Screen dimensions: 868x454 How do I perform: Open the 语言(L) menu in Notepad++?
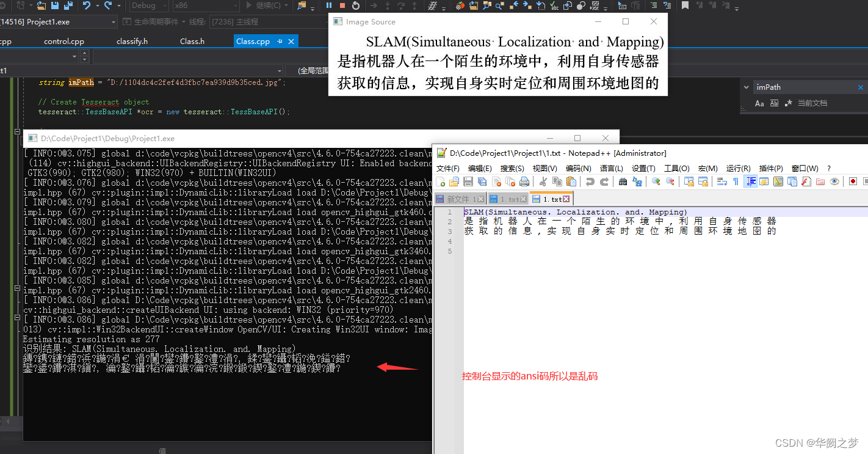tap(611, 169)
